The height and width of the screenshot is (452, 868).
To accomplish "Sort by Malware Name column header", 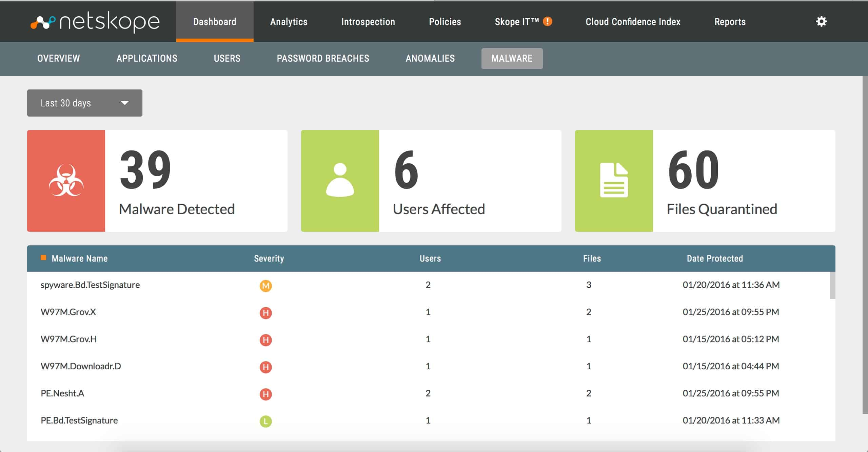I will coord(79,259).
